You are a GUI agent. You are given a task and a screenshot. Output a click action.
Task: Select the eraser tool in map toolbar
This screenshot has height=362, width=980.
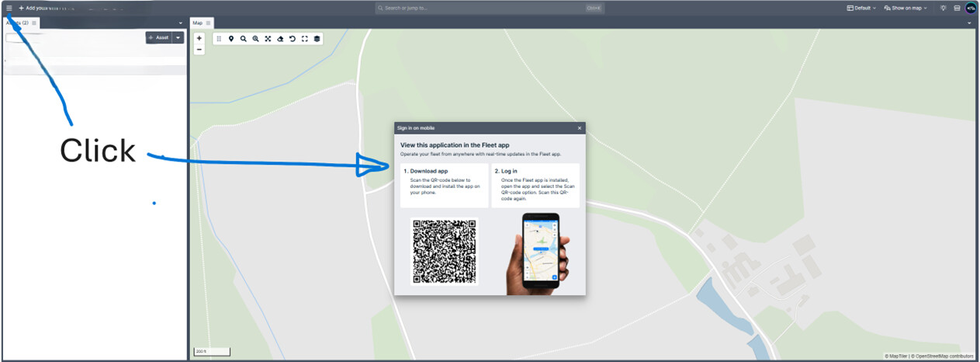click(280, 38)
